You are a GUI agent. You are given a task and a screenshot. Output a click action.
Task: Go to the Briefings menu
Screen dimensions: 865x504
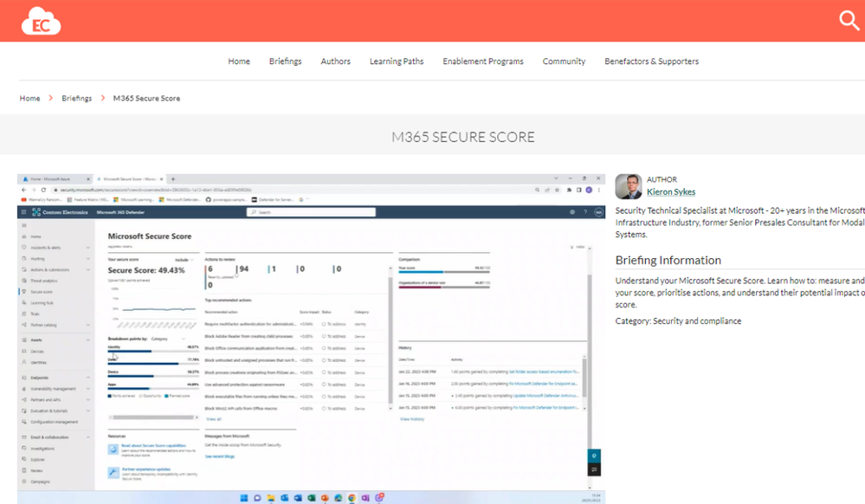coord(285,61)
